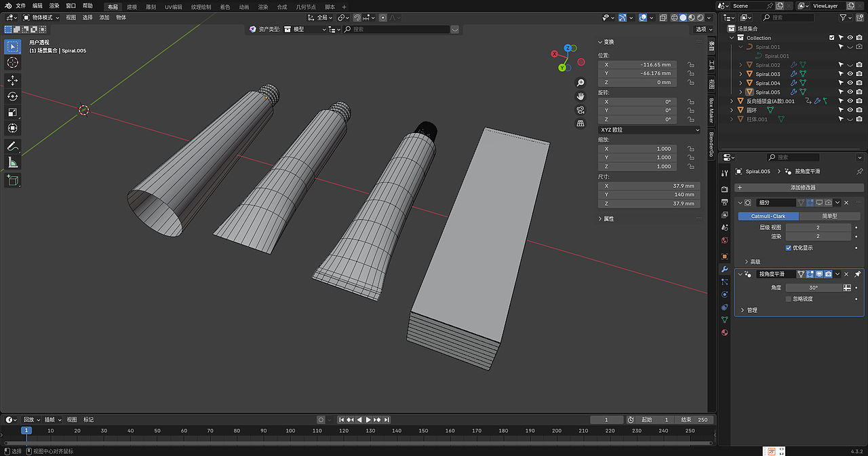This screenshot has height=456, width=868.
Task: Hide Spiral.004 using its eye icon
Action: pyautogui.click(x=850, y=83)
